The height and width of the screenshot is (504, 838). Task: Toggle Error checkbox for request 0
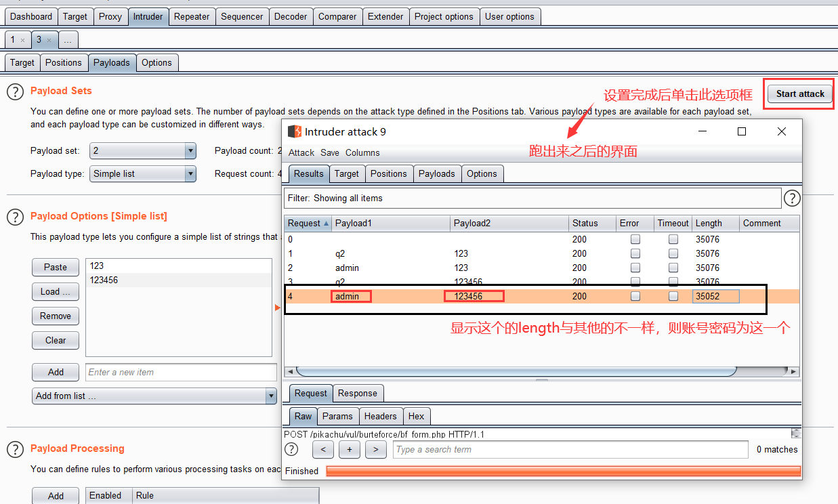click(635, 239)
